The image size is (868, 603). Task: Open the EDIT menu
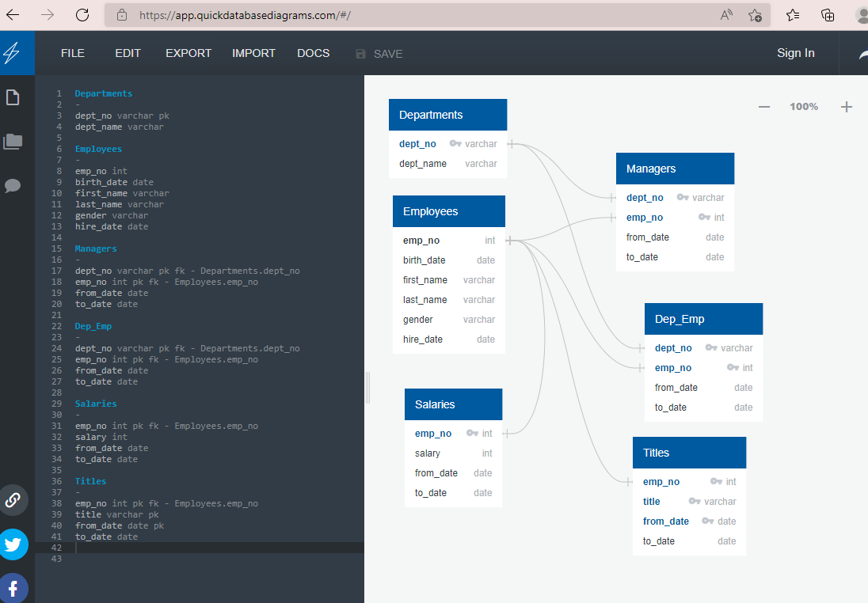point(128,53)
